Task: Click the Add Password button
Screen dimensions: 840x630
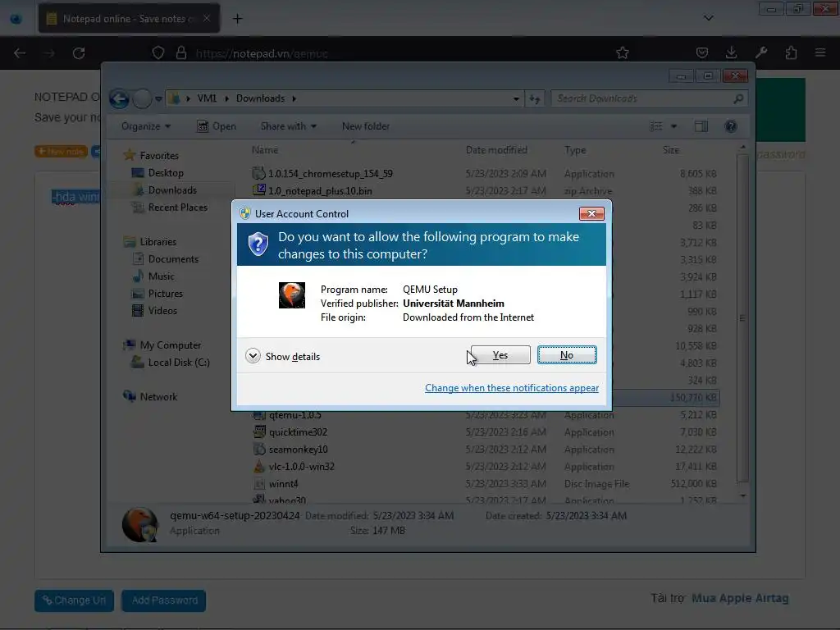Action: (x=164, y=600)
